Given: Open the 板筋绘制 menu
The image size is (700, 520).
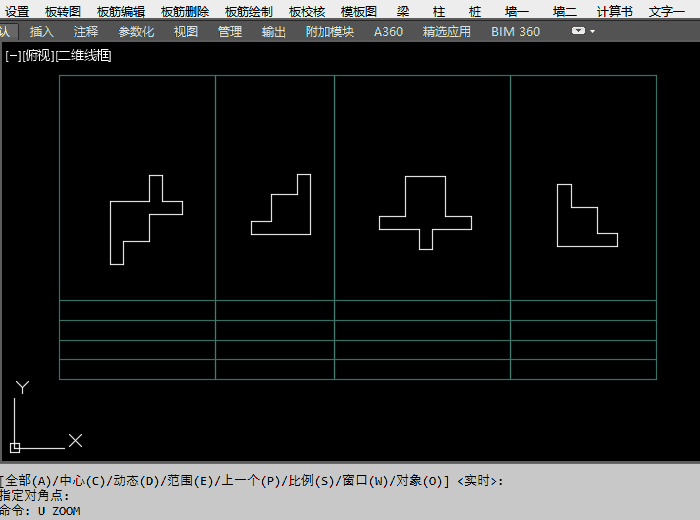Looking at the screenshot, I should click(249, 11).
